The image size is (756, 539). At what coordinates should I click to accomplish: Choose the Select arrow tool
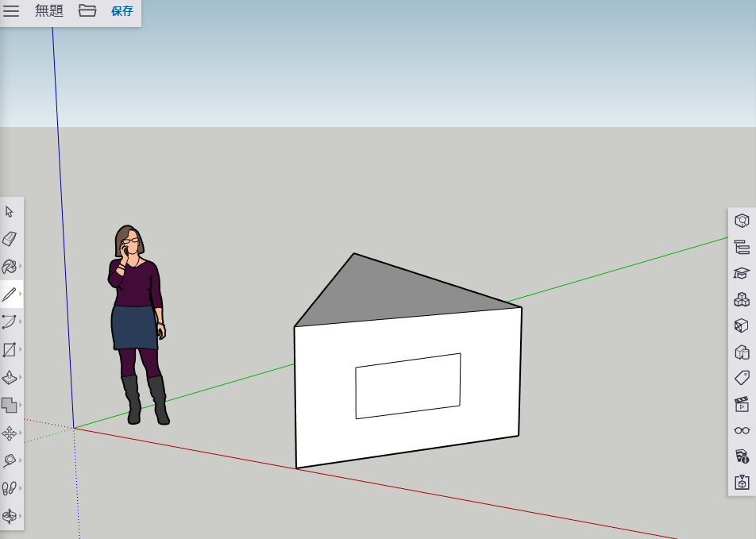(x=10, y=212)
